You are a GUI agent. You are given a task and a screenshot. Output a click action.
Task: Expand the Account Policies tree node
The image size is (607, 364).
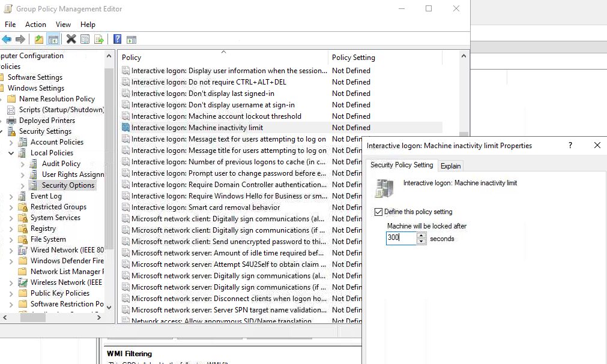click(x=11, y=142)
